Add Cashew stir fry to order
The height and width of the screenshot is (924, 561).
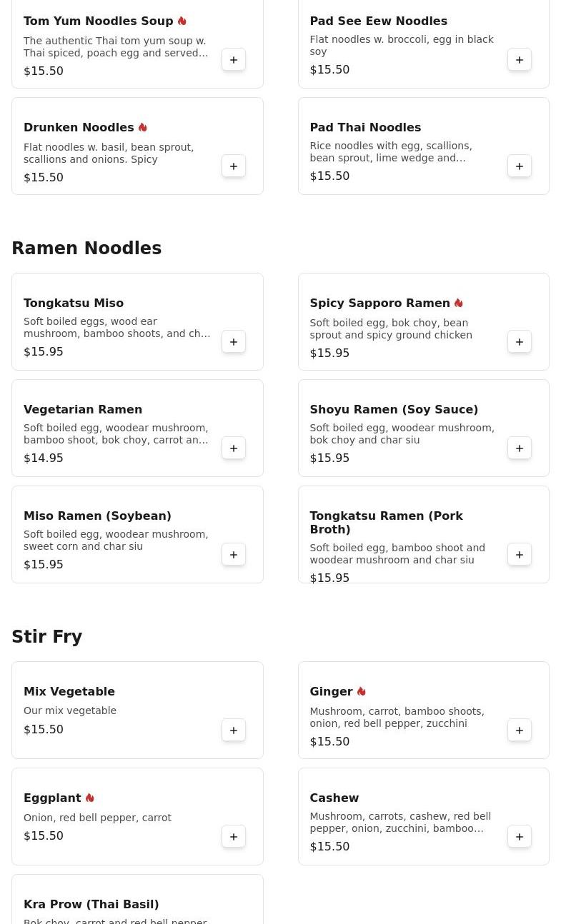point(520,837)
